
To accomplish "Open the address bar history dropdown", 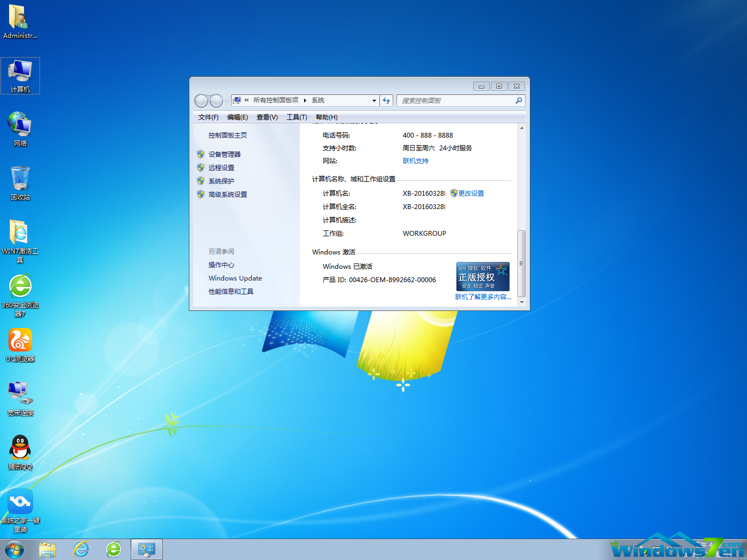I will pyautogui.click(x=374, y=100).
